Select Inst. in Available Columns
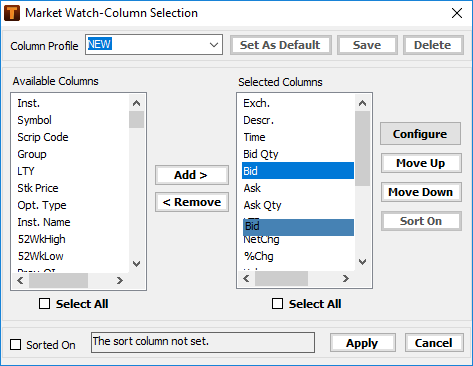Viewport: 473px width, 366px height. pyautogui.click(x=29, y=103)
